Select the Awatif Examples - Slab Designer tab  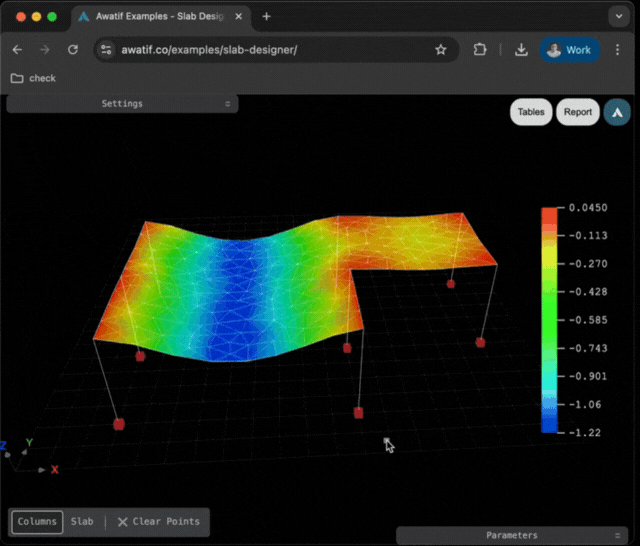[159, 16]
